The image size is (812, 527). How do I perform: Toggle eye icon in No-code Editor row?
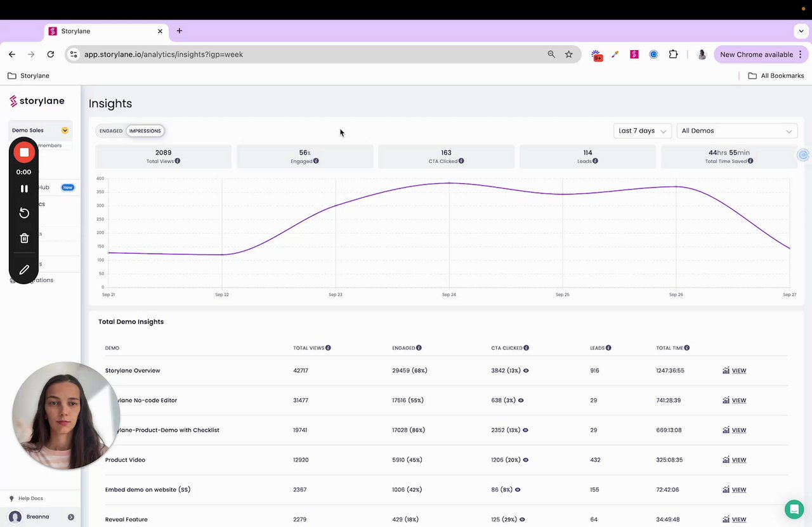(x=521, y=400)
